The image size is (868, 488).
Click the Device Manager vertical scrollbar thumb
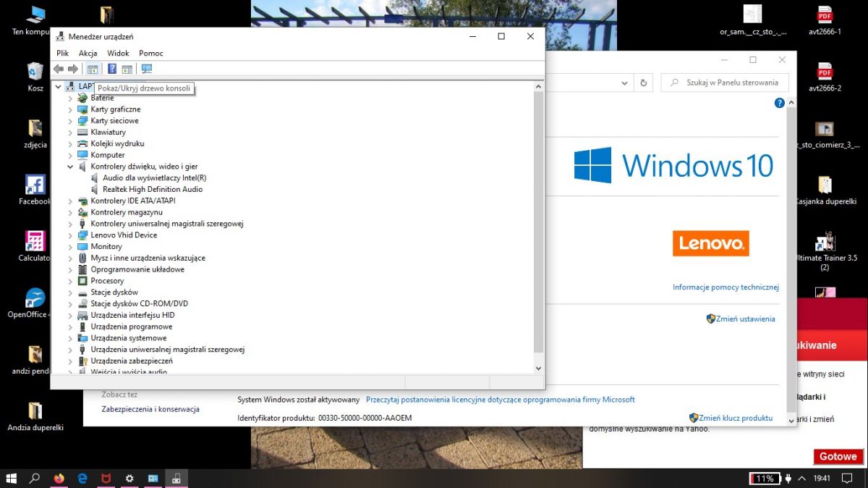537,222
